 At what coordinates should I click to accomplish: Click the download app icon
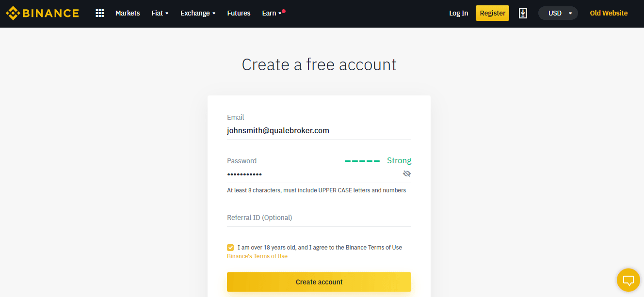click(523, 13)
